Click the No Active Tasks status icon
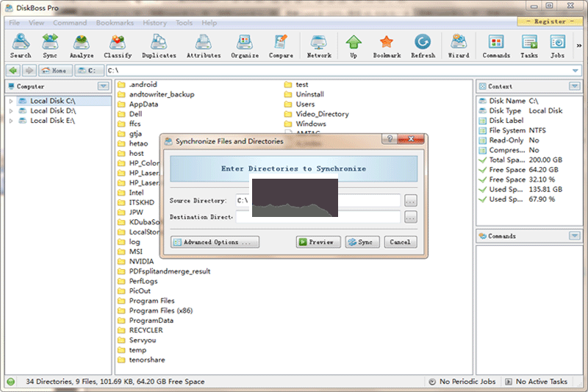 [509, 382]
